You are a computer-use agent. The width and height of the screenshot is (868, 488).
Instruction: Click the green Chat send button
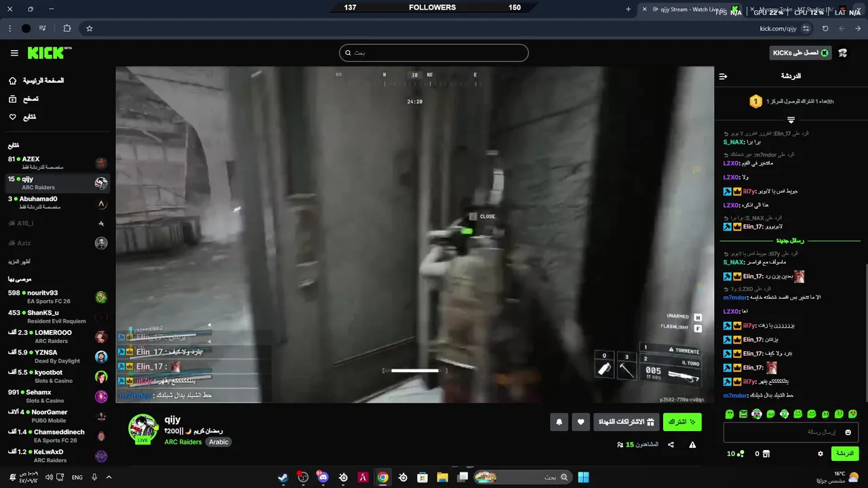click(x=844, y=453)
